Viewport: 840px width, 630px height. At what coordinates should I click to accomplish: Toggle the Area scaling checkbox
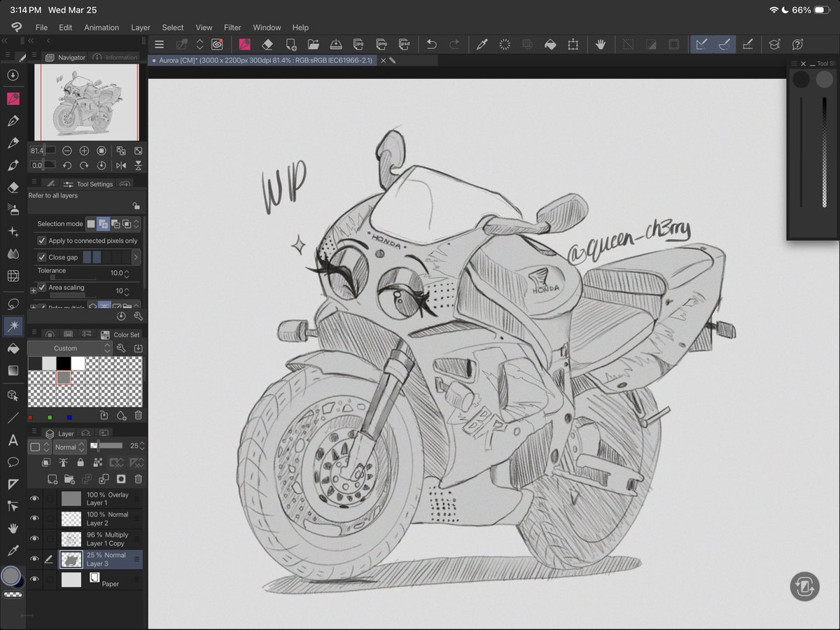click(41, 288)
